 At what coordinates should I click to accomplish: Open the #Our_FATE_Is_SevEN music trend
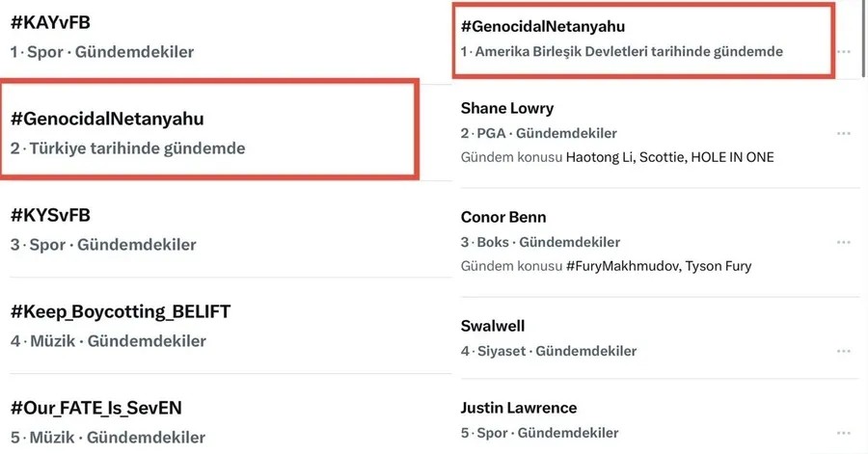coord(95,408)
